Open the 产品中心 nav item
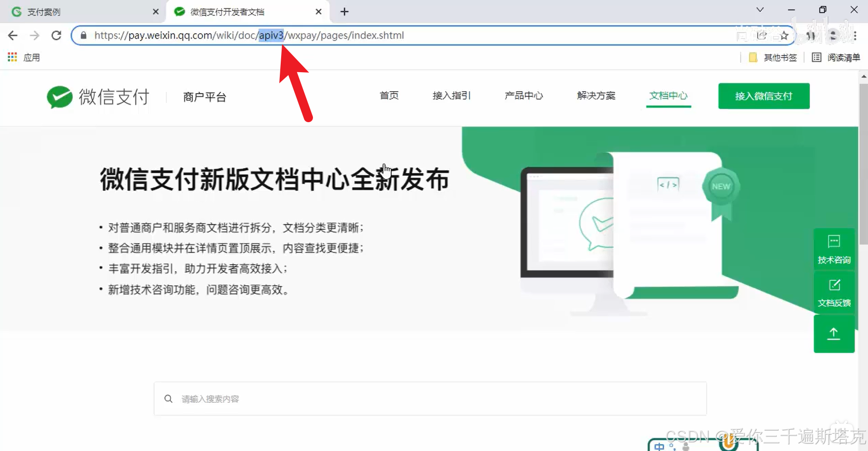This screenshot has width=868, height=451. click(x=524, y=96)
